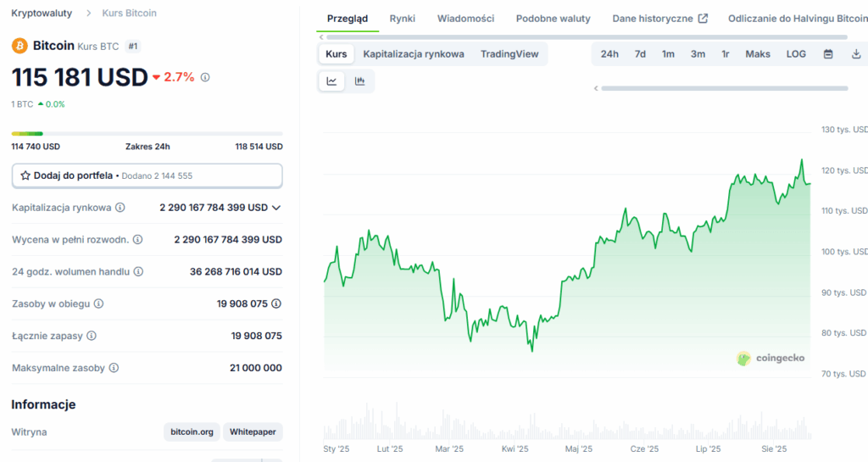Click the #1 rank badge

(x=133, y=47)
